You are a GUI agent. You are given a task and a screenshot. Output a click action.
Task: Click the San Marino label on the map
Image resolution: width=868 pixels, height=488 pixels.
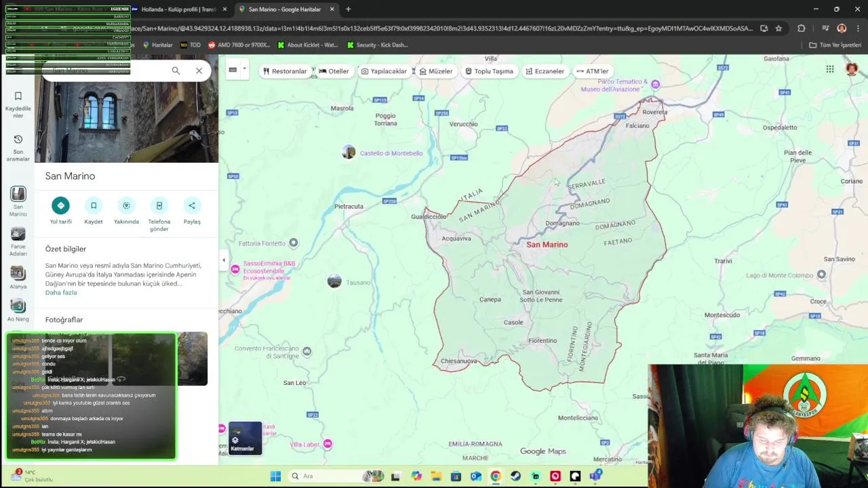pos(547,245)
